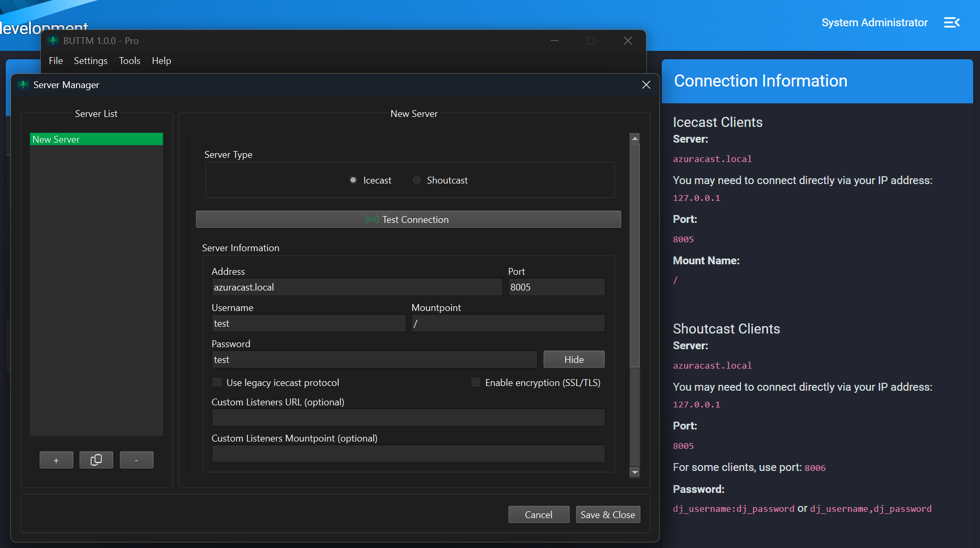Click the Shoutcast alternate port 8006 value
The width and height of the screenshot is (980, 548).
(815, 468)
